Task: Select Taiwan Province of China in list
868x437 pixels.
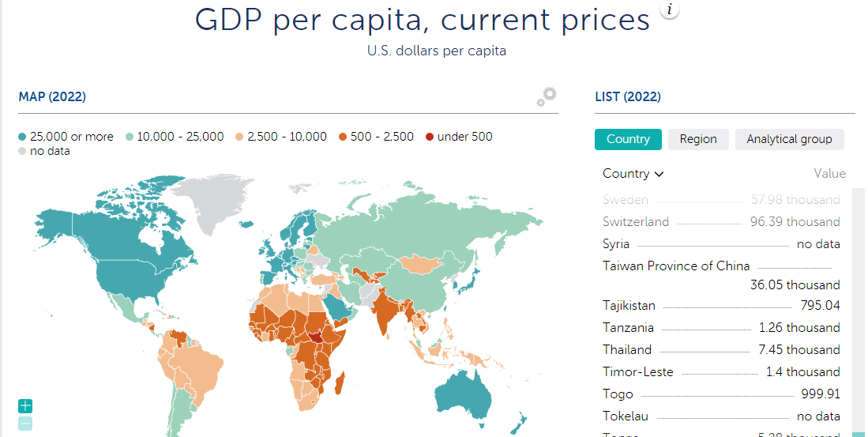Action: click(676, 266)
